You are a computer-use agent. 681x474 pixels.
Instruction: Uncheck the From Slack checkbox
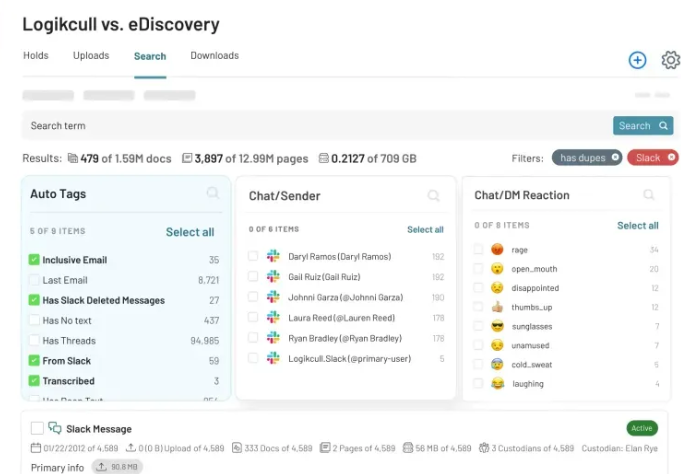(34, 360)
